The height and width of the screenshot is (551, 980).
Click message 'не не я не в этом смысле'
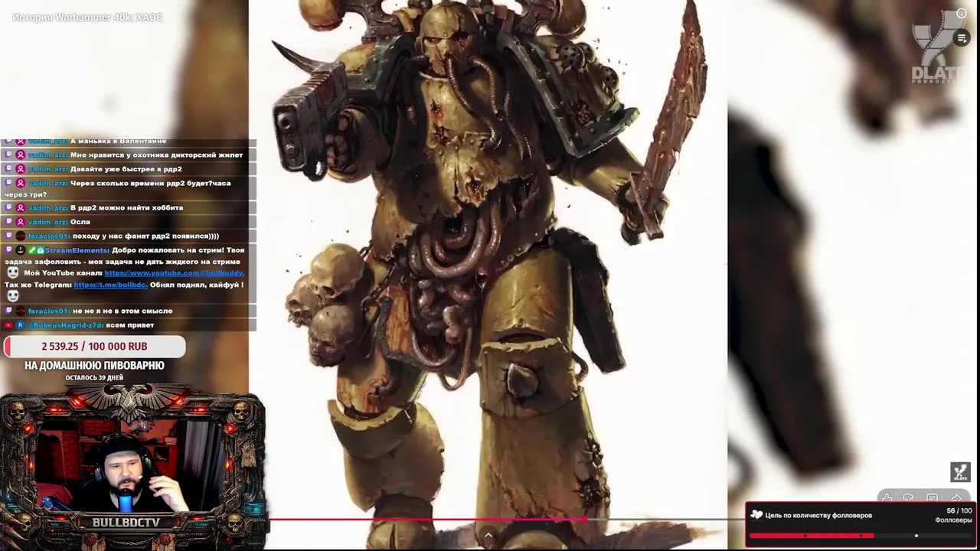tap(122, 311)
